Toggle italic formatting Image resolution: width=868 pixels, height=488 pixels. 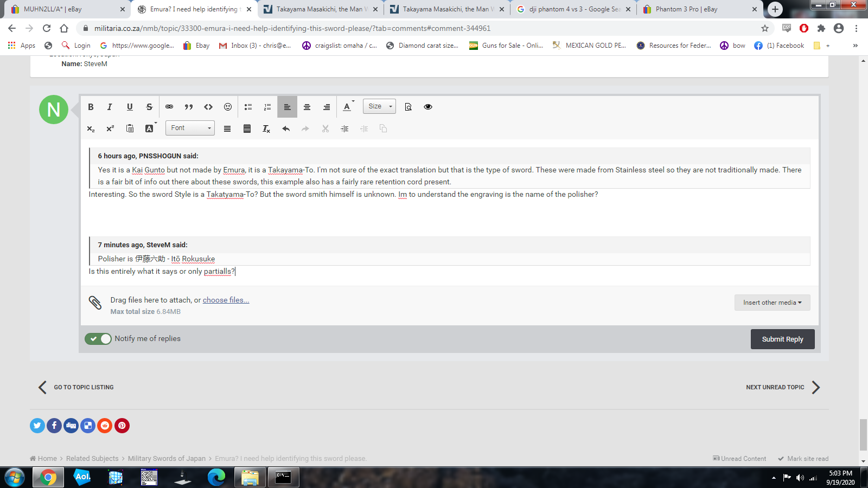pyautogui.click(x=110, y=107)
